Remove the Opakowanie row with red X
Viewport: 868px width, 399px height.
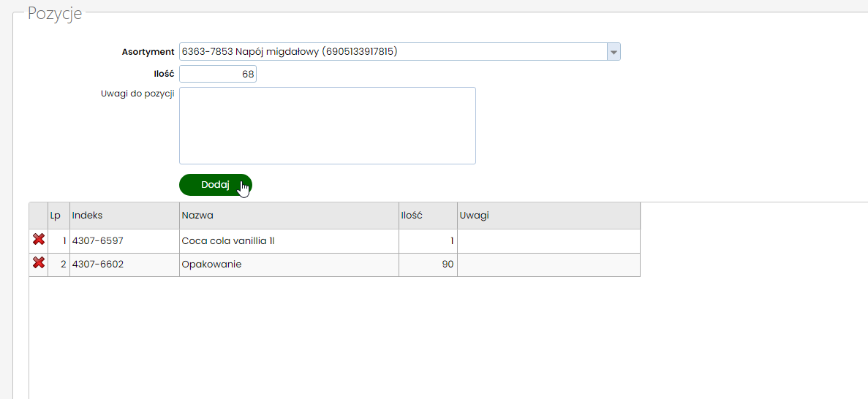click(39, 263)
